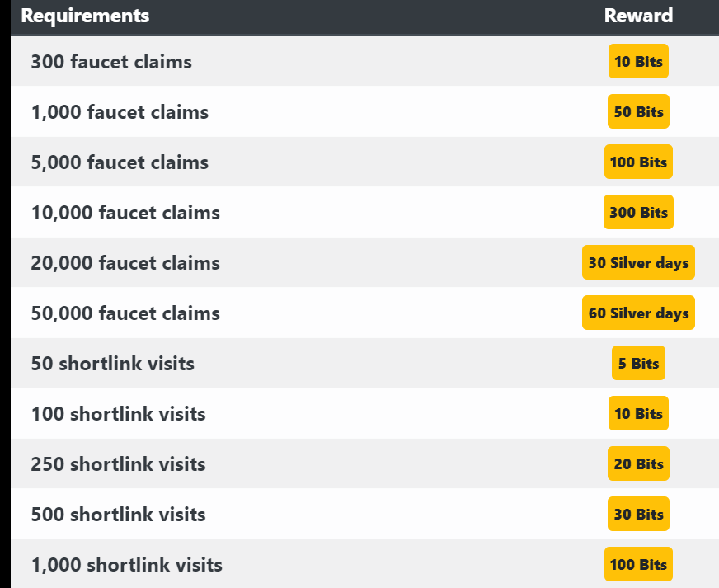Click the 20,000 faucet claims requirement
This screenshot has height=588, width=719.
coord(125,263)
